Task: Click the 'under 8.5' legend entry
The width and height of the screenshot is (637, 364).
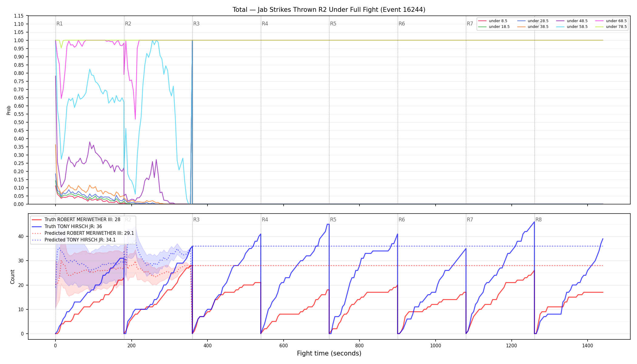Action: pyautogui.click(x=493, y=21)
